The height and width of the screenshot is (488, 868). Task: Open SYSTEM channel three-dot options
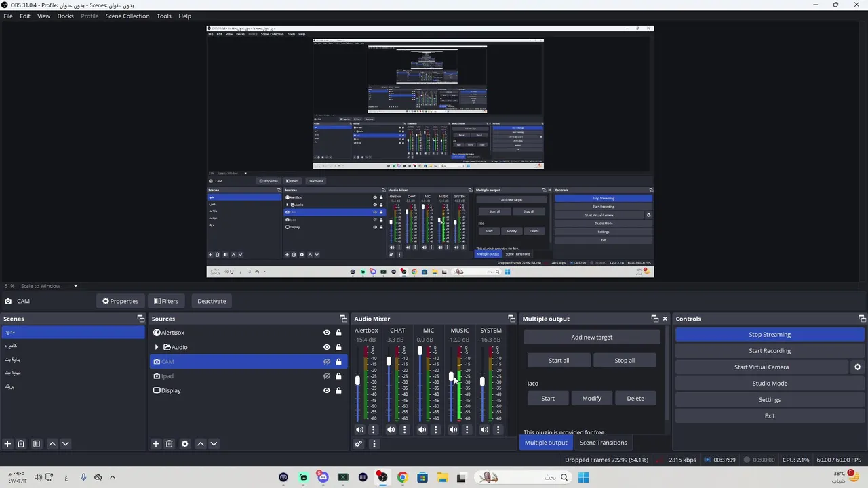[x=498, y=430]
